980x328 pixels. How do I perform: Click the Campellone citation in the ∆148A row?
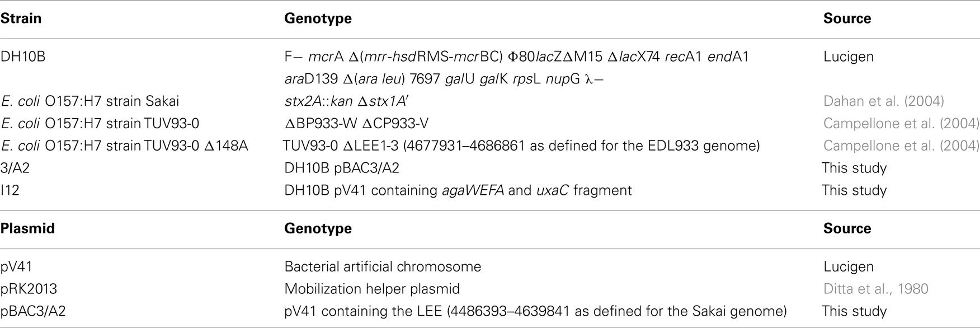click(x=901, y=146)
